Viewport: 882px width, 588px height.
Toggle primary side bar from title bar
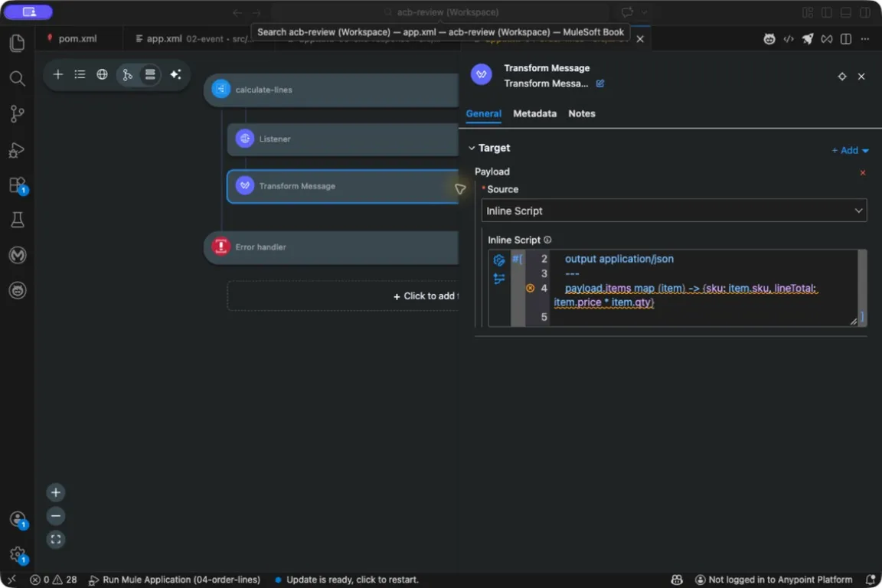[826, 12]
